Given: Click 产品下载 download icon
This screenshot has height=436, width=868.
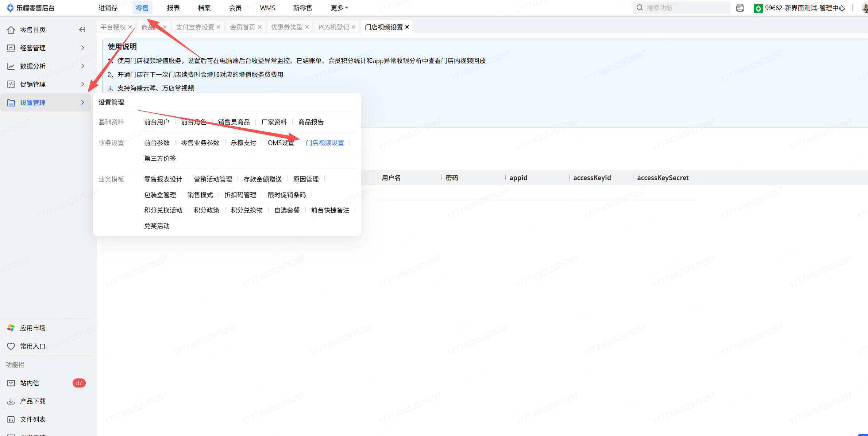Looking at the screenshot, I should coord(11,401).
